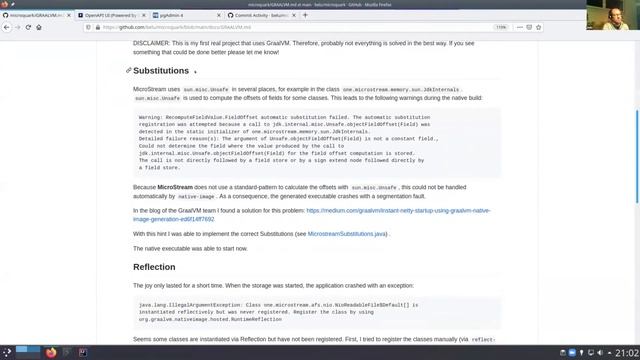640x360 pixels.
Task: Open the network display tray icon
Action: pos(591,353)
